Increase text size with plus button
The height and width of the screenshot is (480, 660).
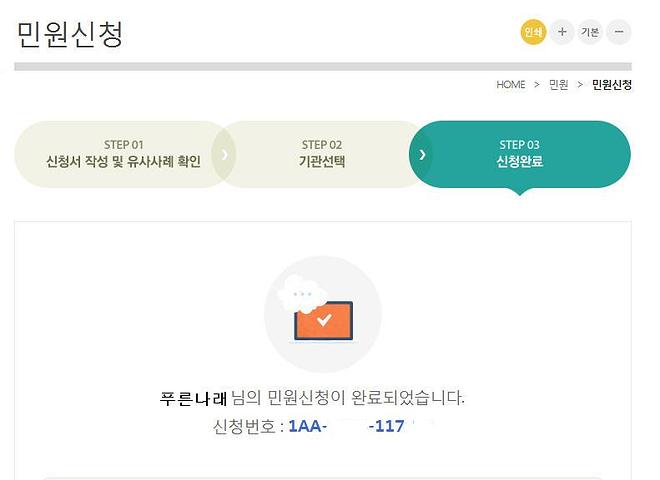(x=562, y=32)
